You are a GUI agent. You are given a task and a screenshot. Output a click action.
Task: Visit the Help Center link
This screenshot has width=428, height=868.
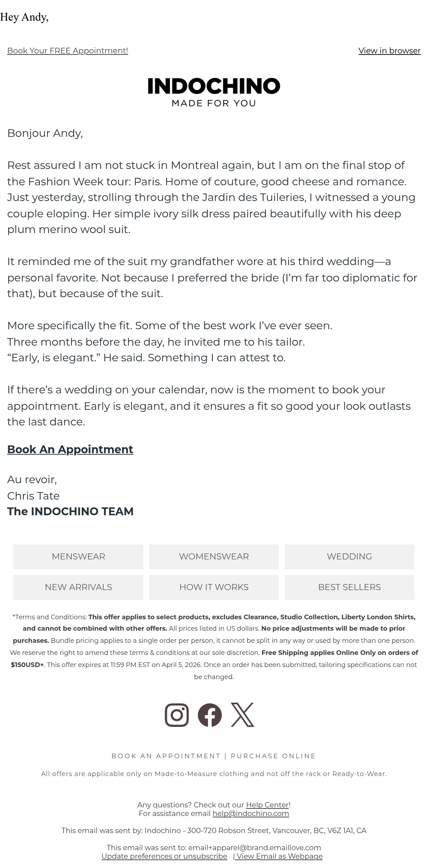267,805
